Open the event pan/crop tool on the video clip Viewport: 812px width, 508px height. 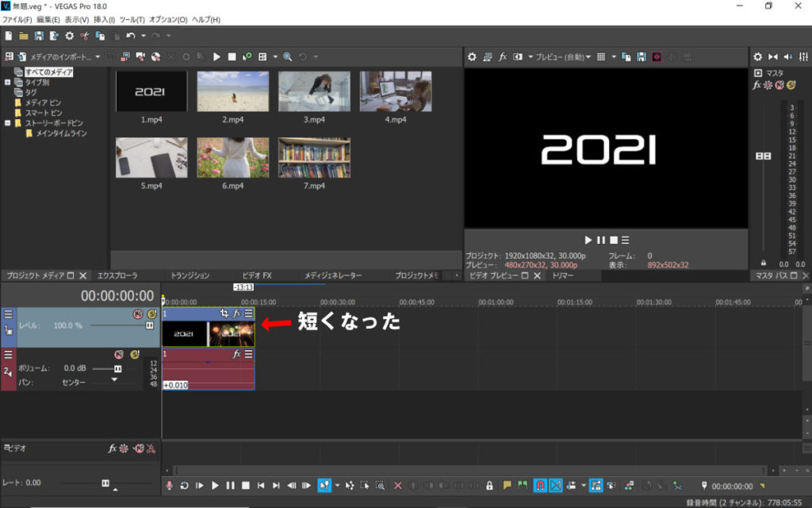pos(224,314)
